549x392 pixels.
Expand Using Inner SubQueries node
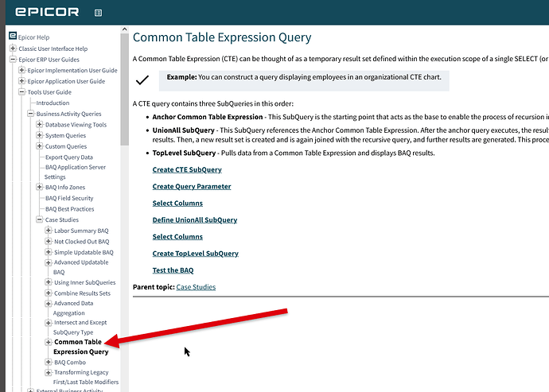49,282
